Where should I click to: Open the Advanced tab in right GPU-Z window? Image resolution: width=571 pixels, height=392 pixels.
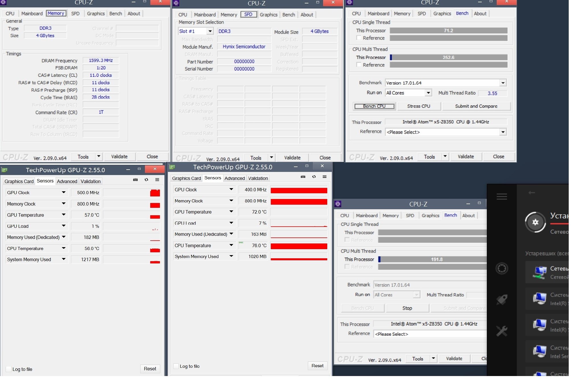[x=234, y=178]
